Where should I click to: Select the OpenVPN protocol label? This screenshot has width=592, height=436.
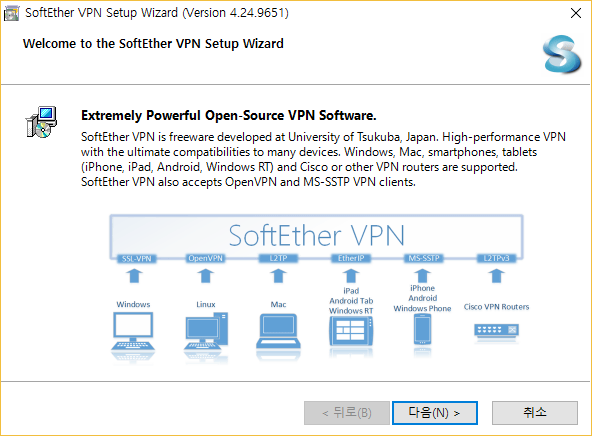tap(206, 258)
